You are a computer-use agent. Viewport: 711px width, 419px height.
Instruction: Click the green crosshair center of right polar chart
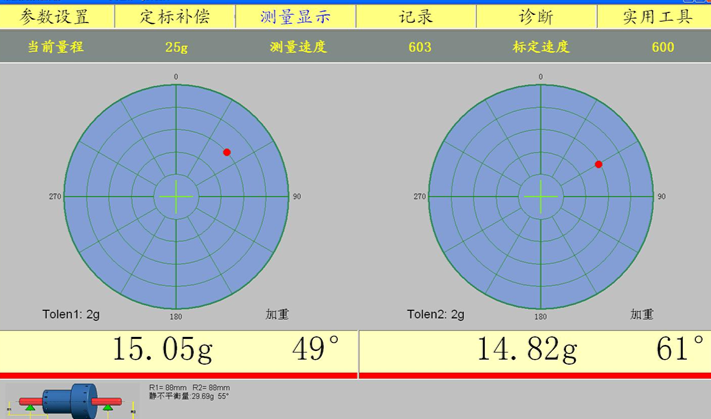click(x=541, y=196)
